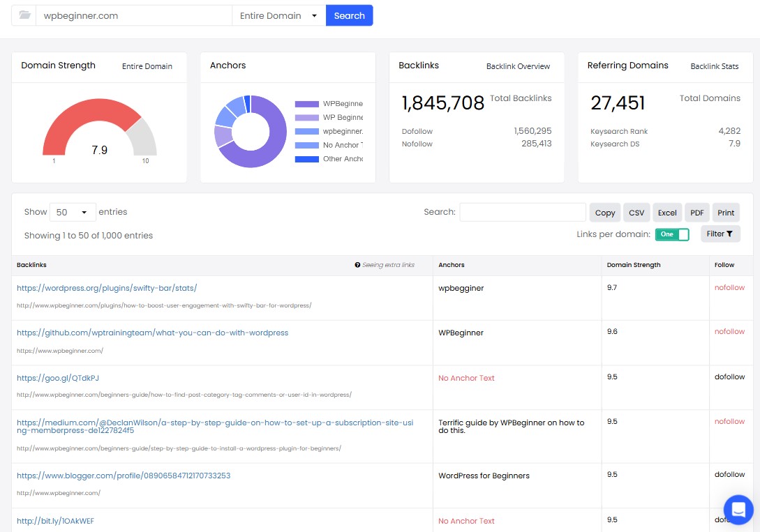This screenshot has height=532, width=760.
Task: Open the Show 50 entries dropdown
Action: click(73, 212)
